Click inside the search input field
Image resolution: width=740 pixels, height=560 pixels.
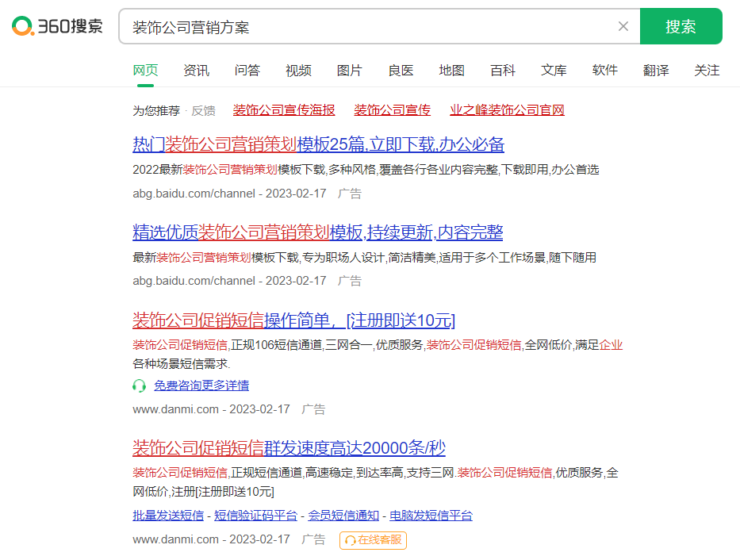pyautogui.click(x=317, y=25)
